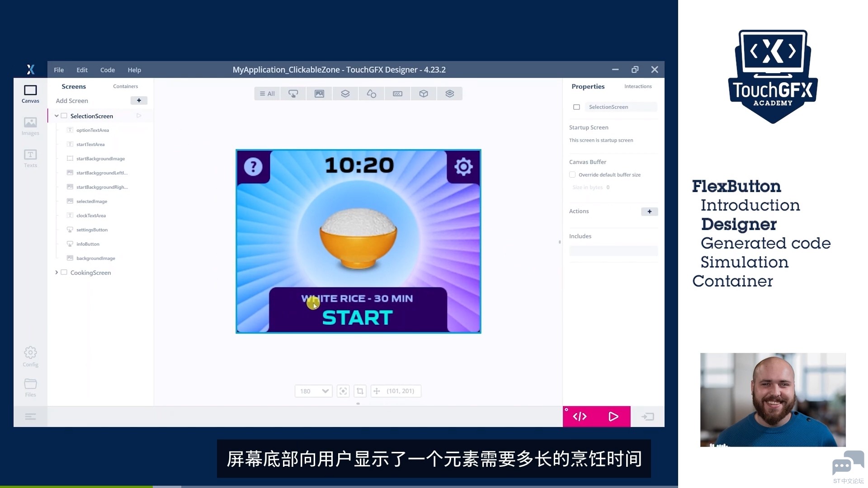Click the presenter webcam thumbnail

coord(773,400)
